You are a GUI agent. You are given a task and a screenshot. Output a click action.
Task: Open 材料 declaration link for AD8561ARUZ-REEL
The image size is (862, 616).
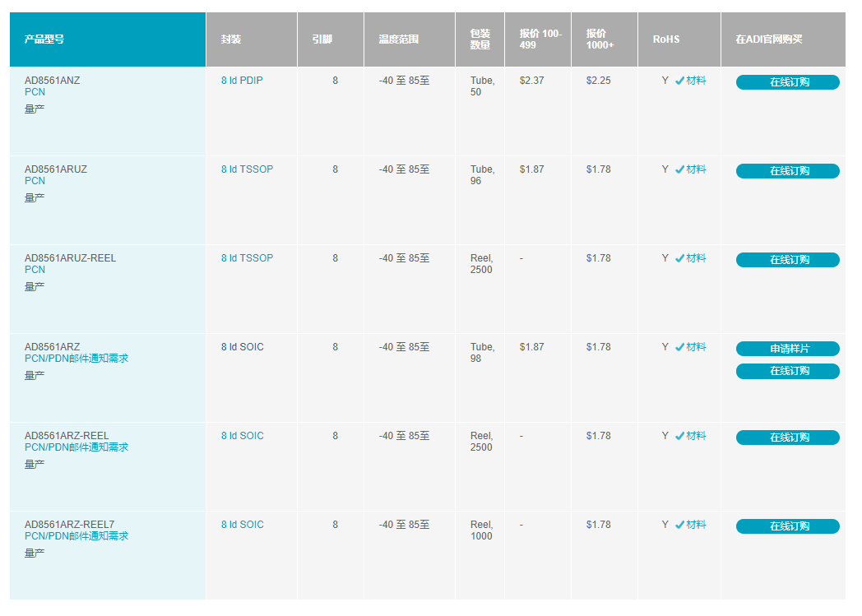(696, 258)
